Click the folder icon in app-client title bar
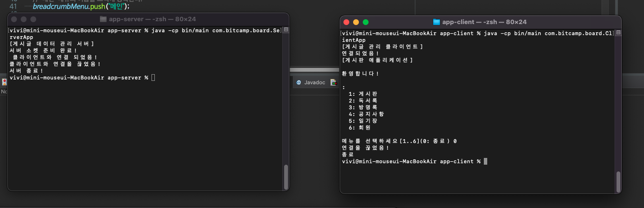Viewport: 644px width, 208px height. coord(437,22)
